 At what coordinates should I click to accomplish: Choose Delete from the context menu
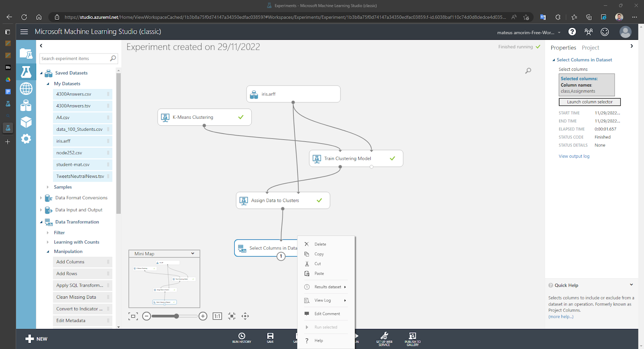pyautogui.click(x=320, y=244)
